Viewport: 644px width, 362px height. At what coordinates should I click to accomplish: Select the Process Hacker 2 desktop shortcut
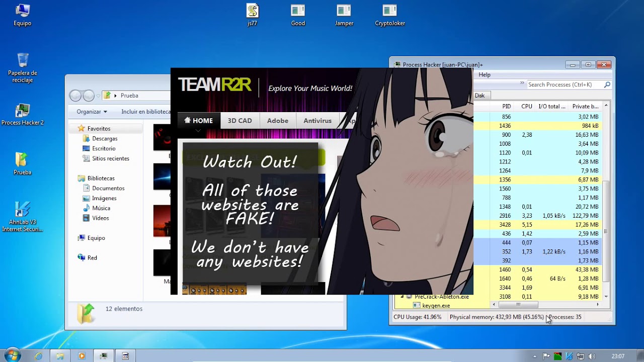22,114
